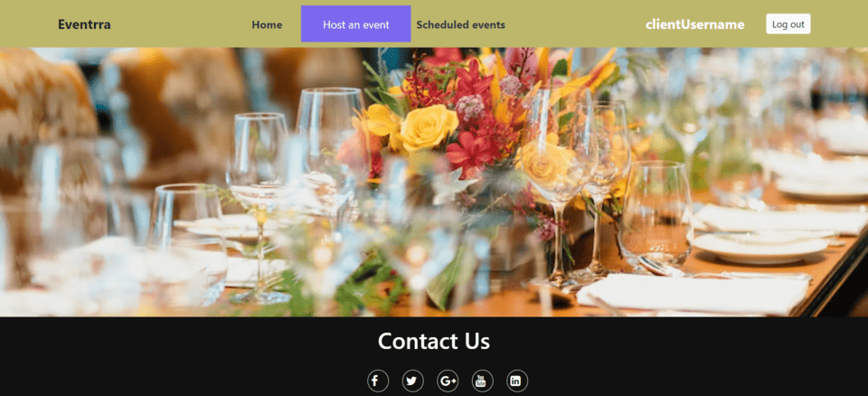
Task: Select the Host an event tab
Action: click(x=356, y=24)
